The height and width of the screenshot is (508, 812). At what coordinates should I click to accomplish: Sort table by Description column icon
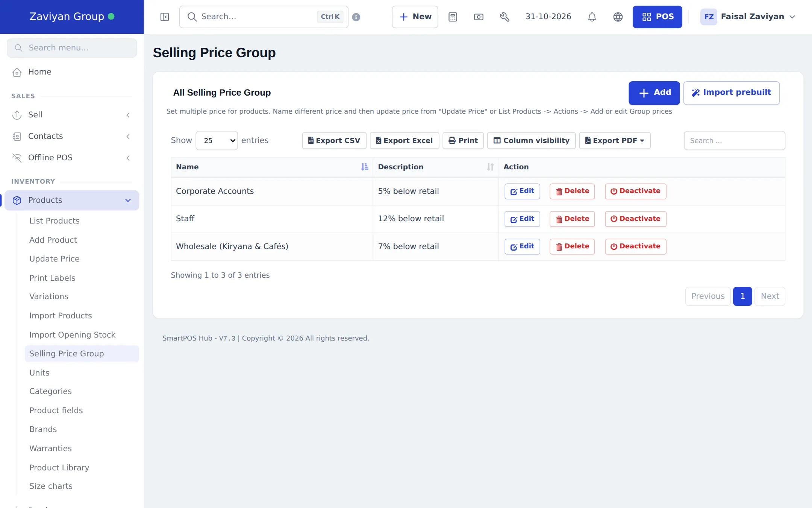point(490,167)
